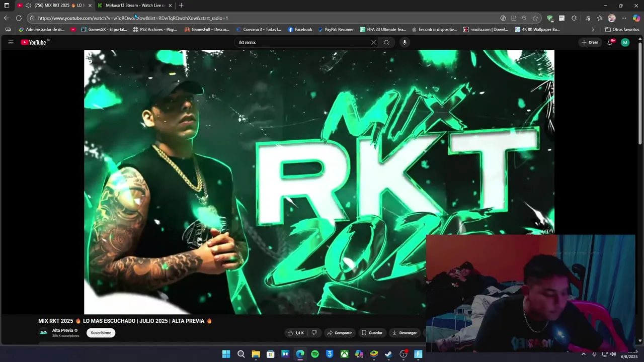Open Encontrar dispositiv... bookmark

click(434, 30)
